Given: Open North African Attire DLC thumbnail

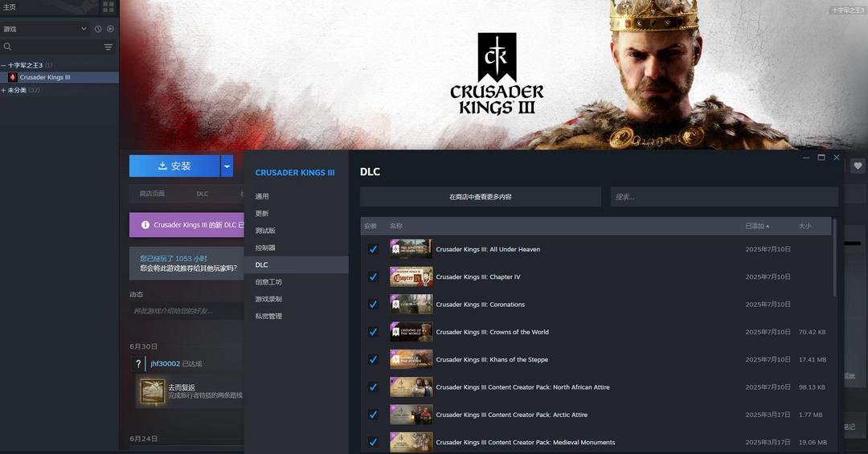Looking at the screenshot, I should coord(411,387).
